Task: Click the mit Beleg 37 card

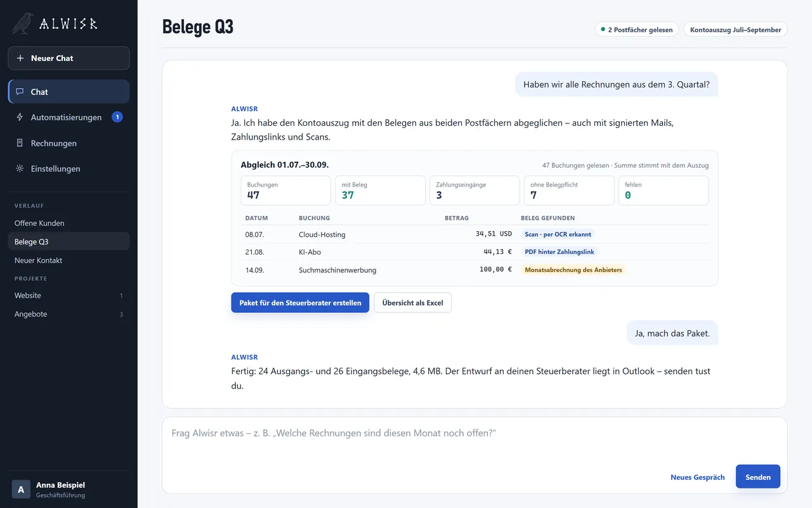Action: 380,190
